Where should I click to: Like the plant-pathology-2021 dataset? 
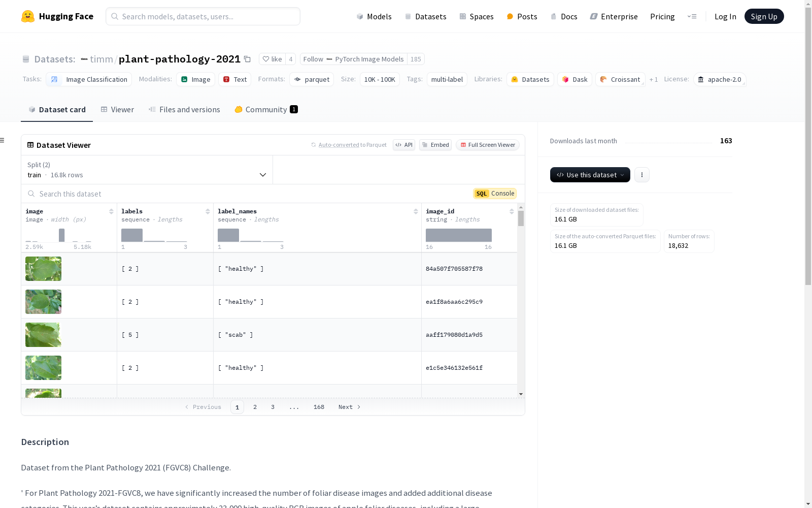pyautogui.click(x=273, y=59)
